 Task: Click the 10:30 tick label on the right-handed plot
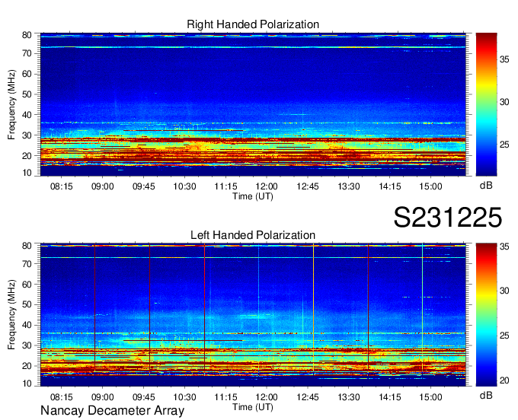184,186
